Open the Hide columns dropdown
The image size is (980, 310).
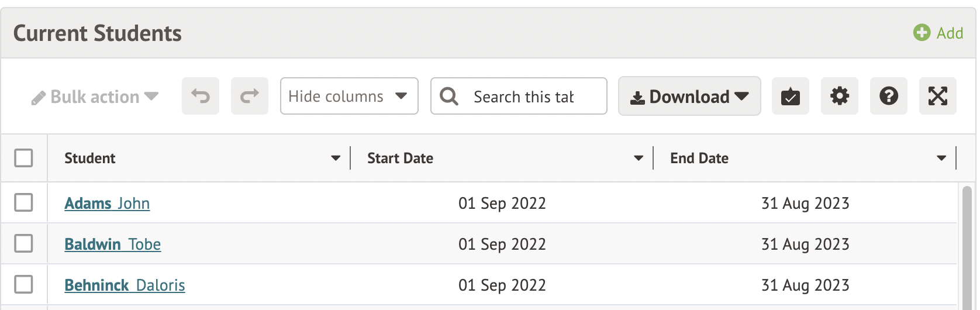click(x=349, y=96)
